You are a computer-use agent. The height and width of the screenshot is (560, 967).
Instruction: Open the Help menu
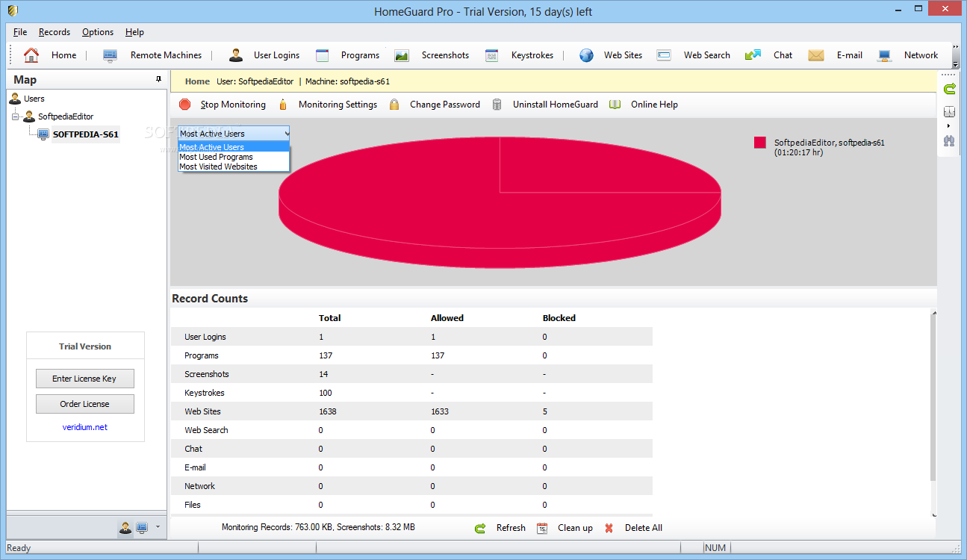[x=134, y=32]
